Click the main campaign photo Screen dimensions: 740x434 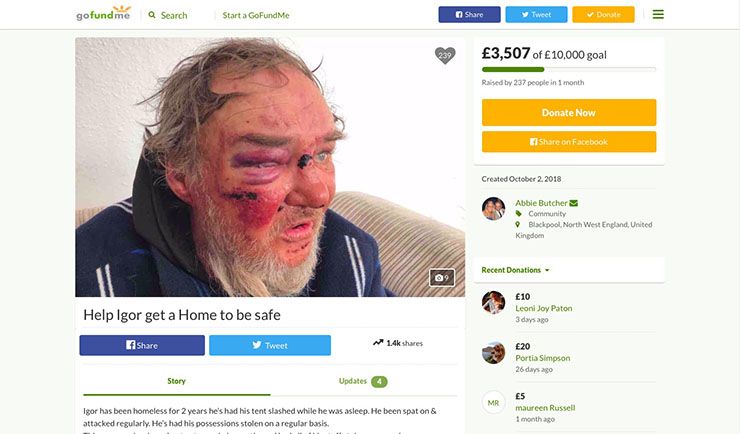pyautogui.click(x=270, y=167)
